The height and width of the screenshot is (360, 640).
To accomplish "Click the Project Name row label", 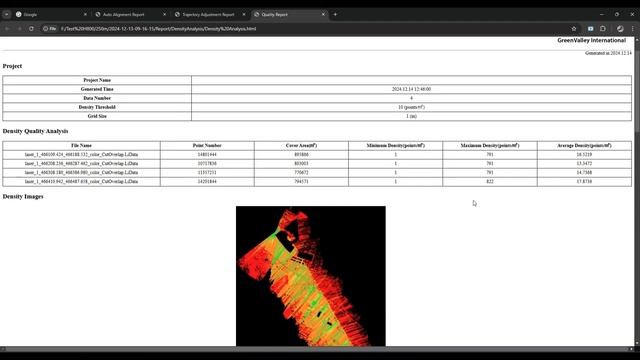I will coord(97,80).
